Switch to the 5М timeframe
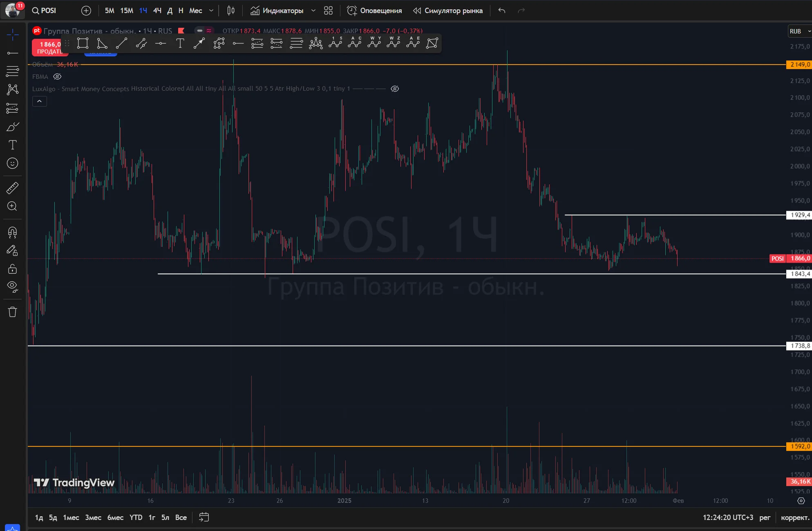This screenshot has height=531, width=812. click(110, 11)
